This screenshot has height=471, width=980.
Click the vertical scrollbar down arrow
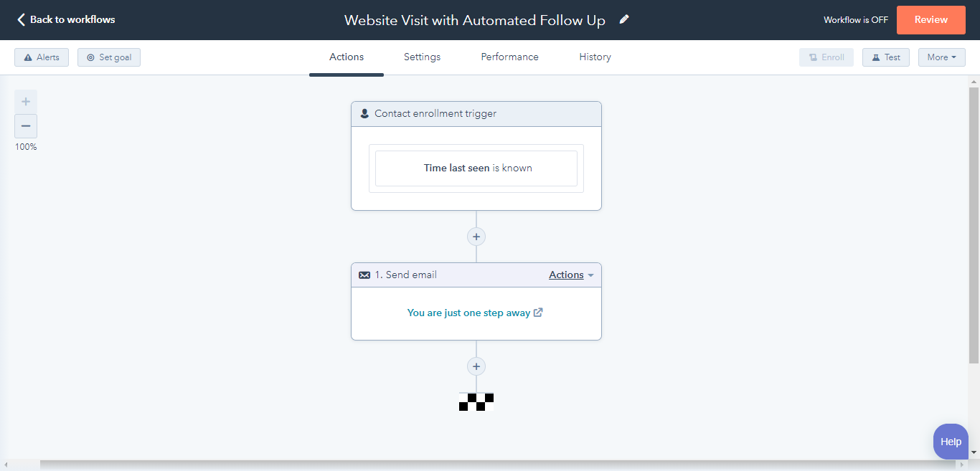click(974, 452)
